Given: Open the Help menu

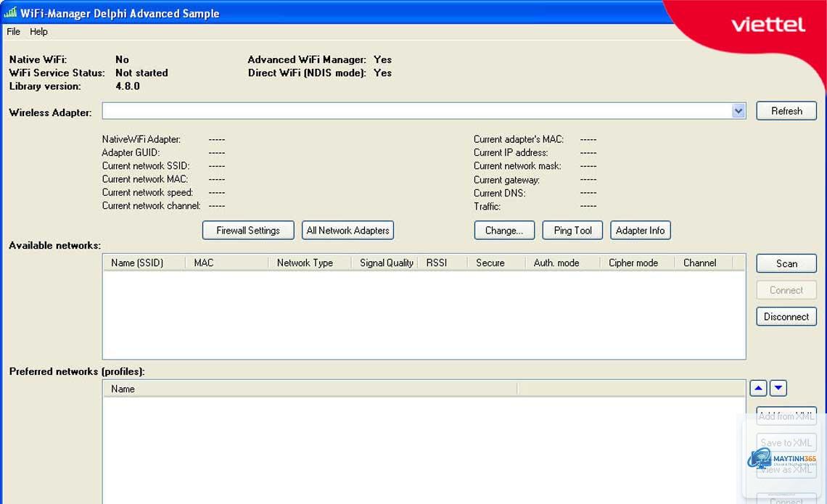Looking at the screenshot, I should pos(38,32).
